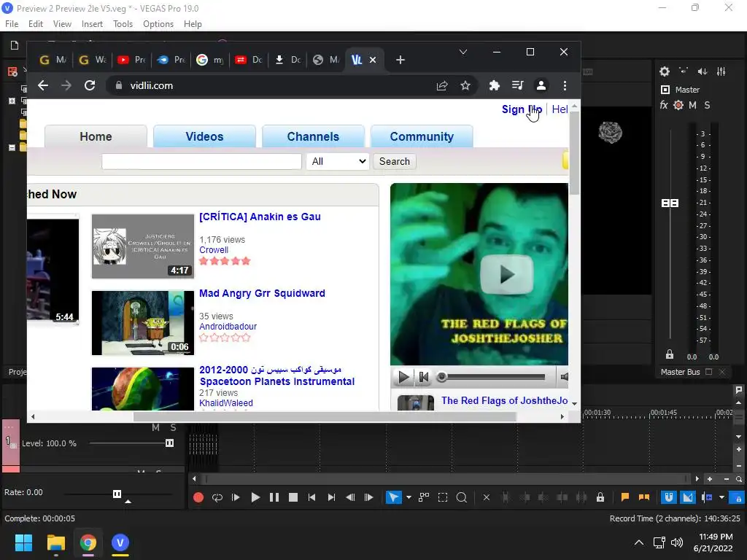Open Master FX button
The image size is (747, 560).
coord(664,105)
